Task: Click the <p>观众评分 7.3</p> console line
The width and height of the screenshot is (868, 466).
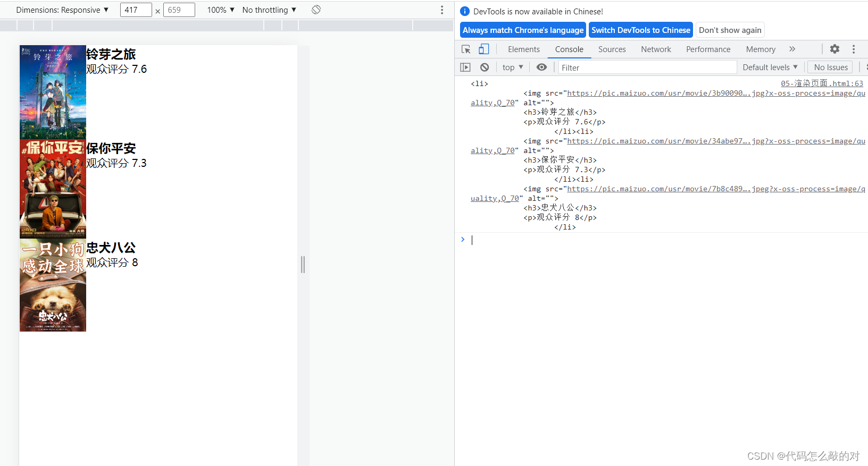Action: click(564, 170)
